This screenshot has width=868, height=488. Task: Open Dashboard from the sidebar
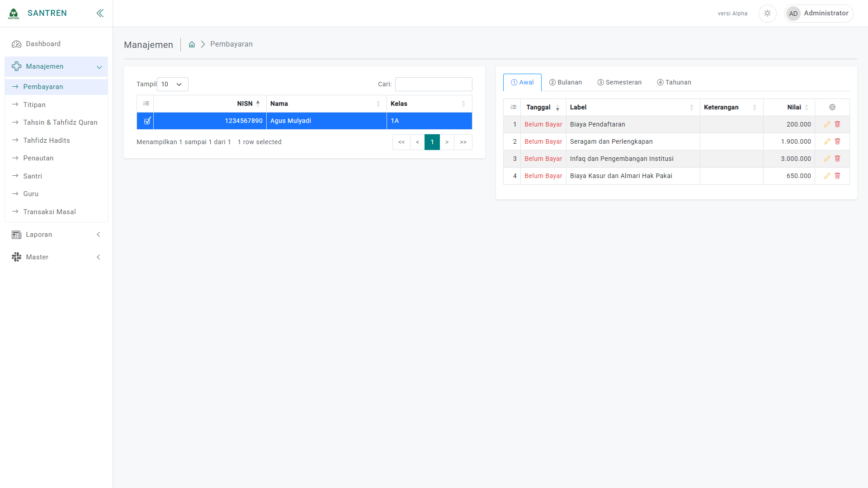coord(56,44)
